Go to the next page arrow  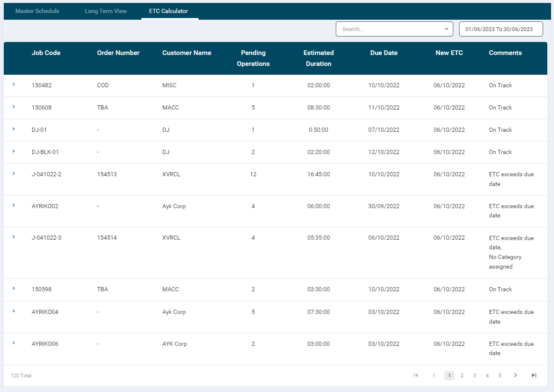coord(515,375)
